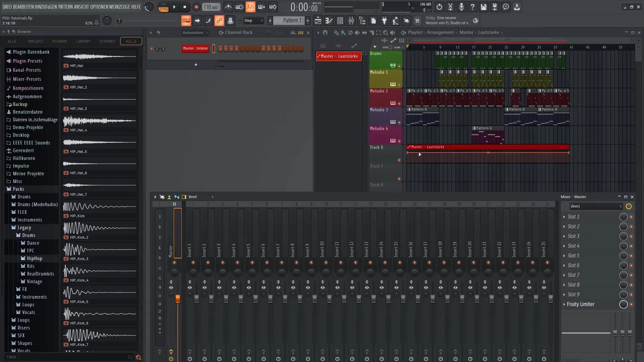The image size is (644, 362).
Task: Toggle the countdown-before-recording icon
Action: click(x=250, y=7)
